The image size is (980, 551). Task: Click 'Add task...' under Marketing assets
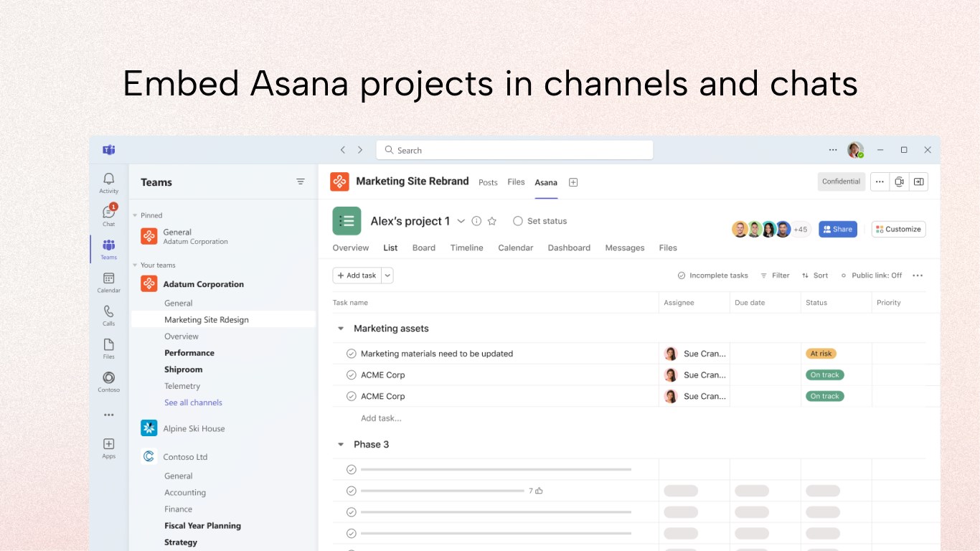pyautogui.click(x=381, y=418)
